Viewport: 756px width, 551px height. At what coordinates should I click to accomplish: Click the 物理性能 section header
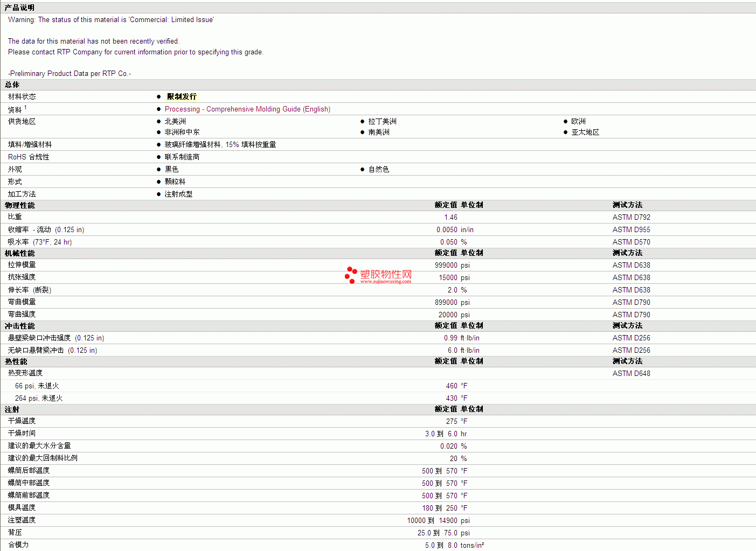click(x=19, y=205)
